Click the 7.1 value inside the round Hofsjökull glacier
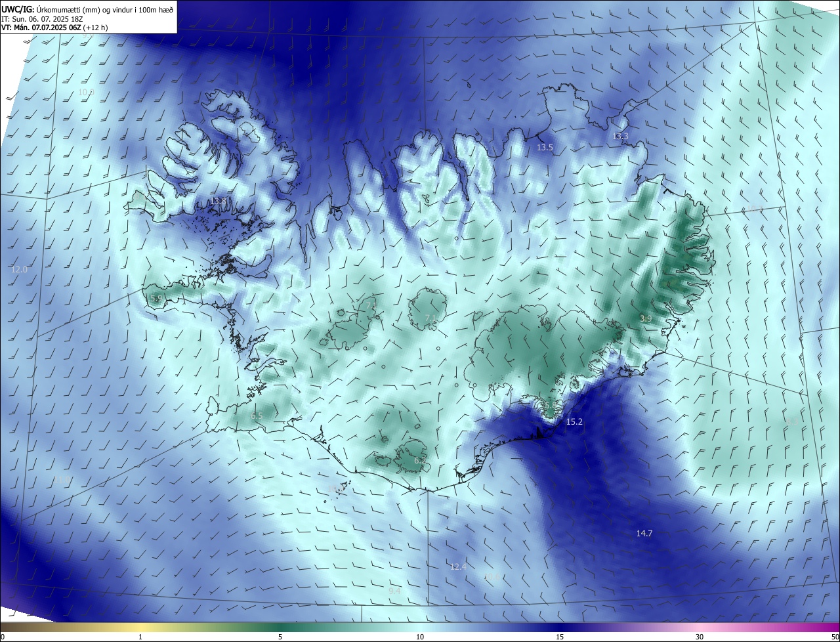 click(430, 318)
